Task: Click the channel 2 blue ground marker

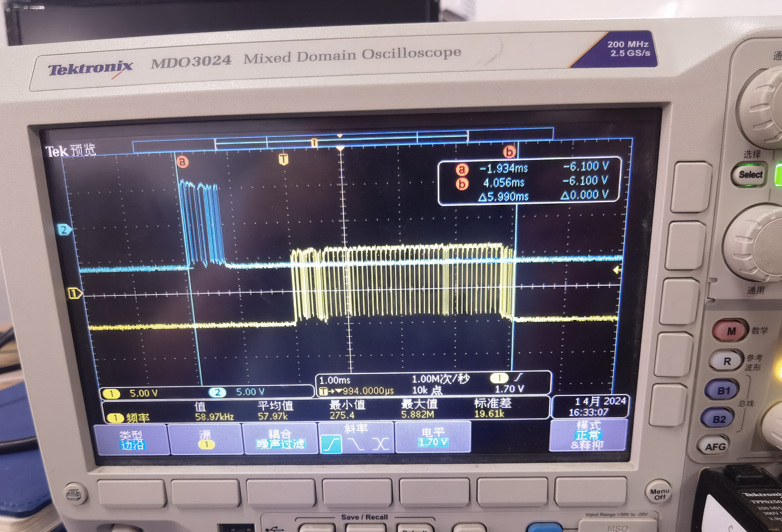Action: pyautogui.click(x=65, y=230)
